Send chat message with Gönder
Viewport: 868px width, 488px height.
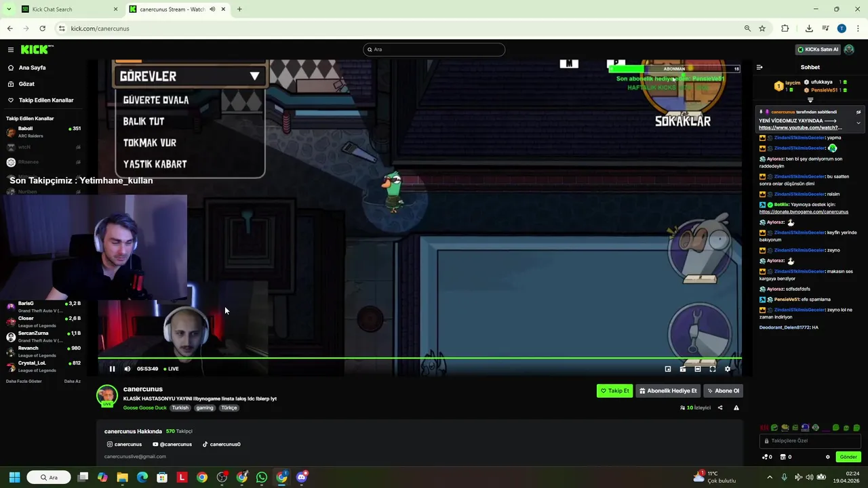(x=848, y=457)
